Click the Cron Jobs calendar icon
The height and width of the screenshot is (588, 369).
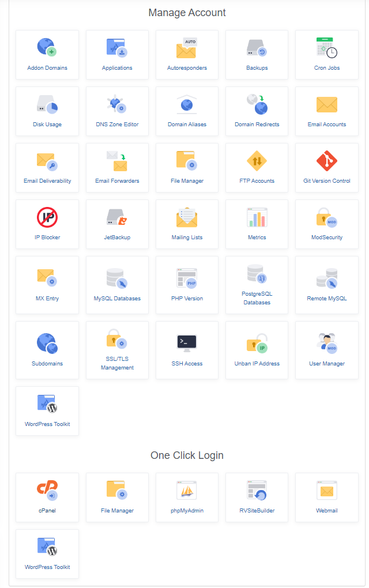click(327, 47)
